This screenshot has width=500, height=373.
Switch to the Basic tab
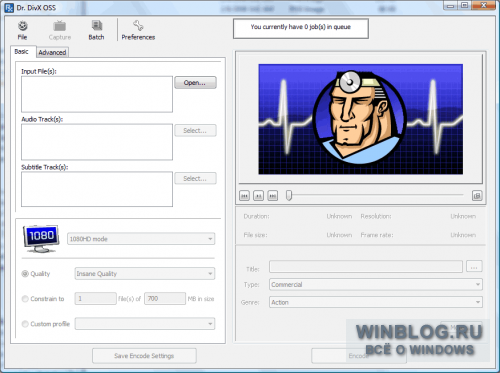coord(21,52)
